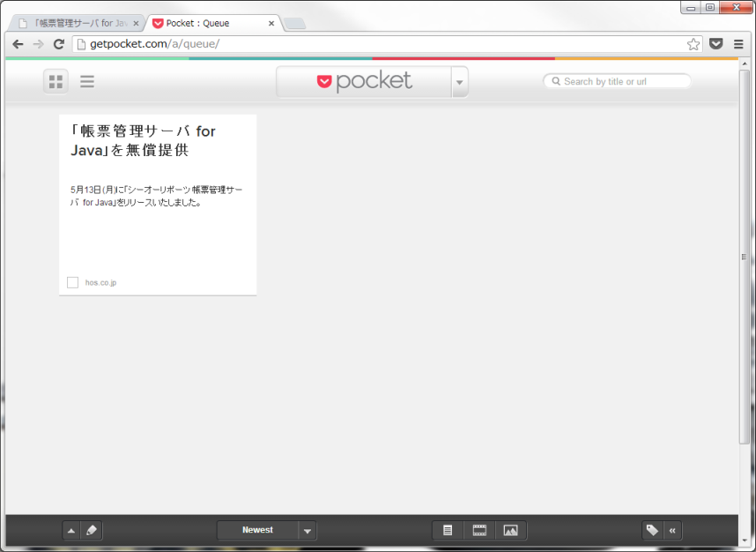Click the Pocket extension icon in toolbar

point(716,44)
